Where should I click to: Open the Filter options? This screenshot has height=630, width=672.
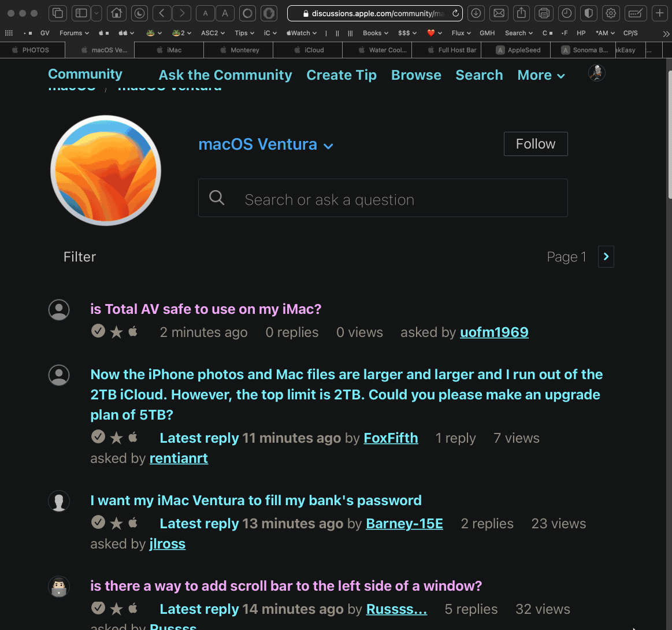[80, 257]
